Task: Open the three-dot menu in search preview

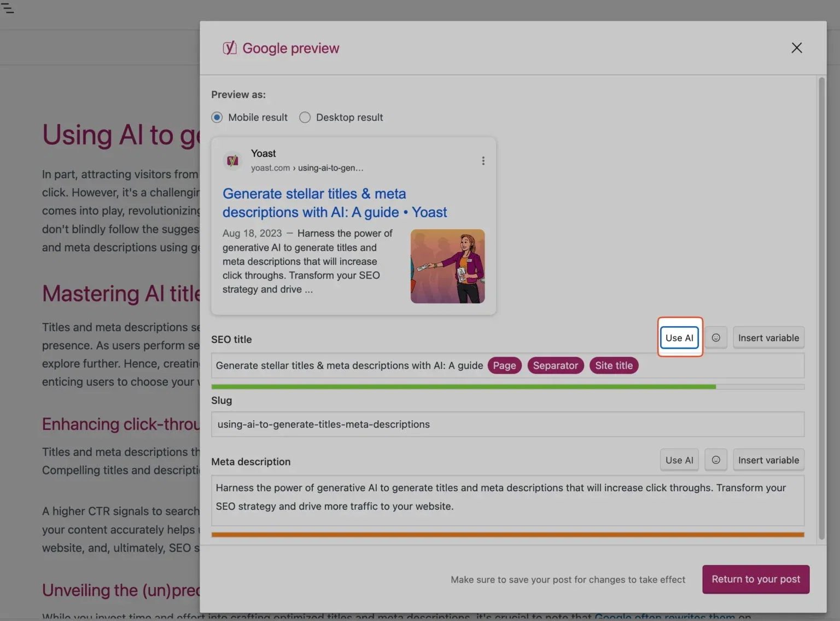Action: click(483, 161)
